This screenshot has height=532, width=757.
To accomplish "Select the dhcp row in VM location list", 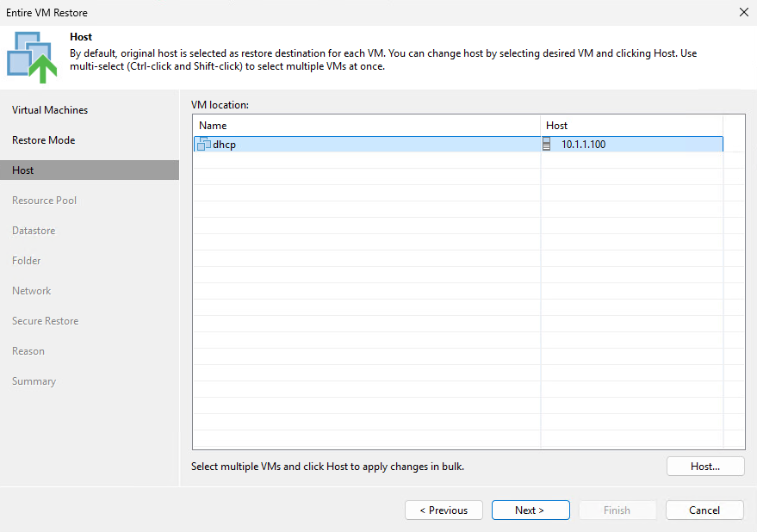I will (x=362, y=144).
